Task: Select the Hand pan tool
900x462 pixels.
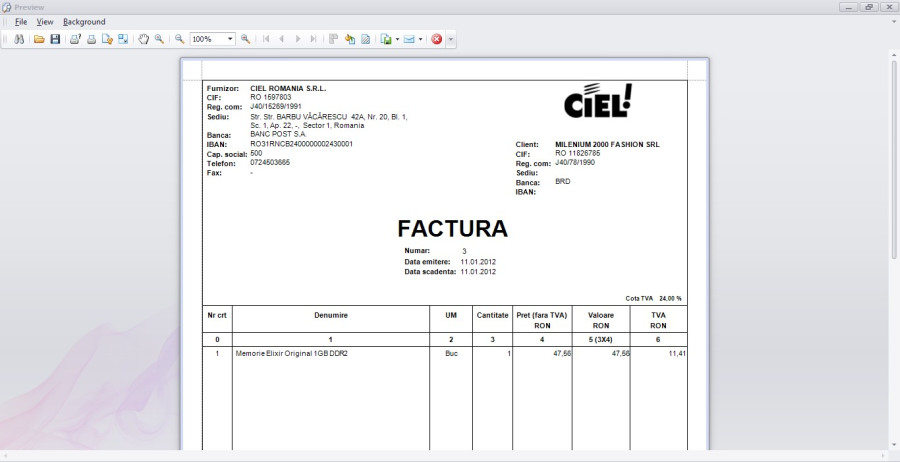Action: pyautogui.click(x=143, y=39)
